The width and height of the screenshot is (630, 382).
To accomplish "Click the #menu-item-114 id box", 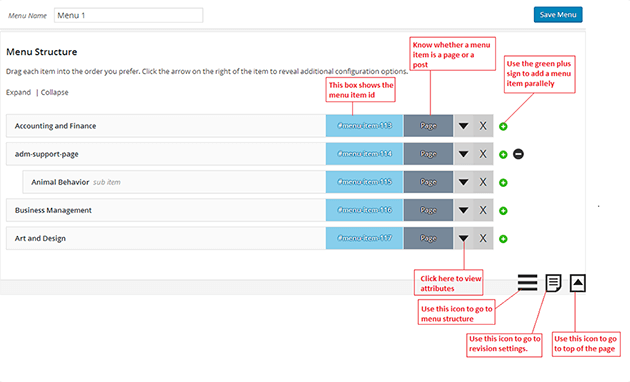I will (x=364, y=154).
